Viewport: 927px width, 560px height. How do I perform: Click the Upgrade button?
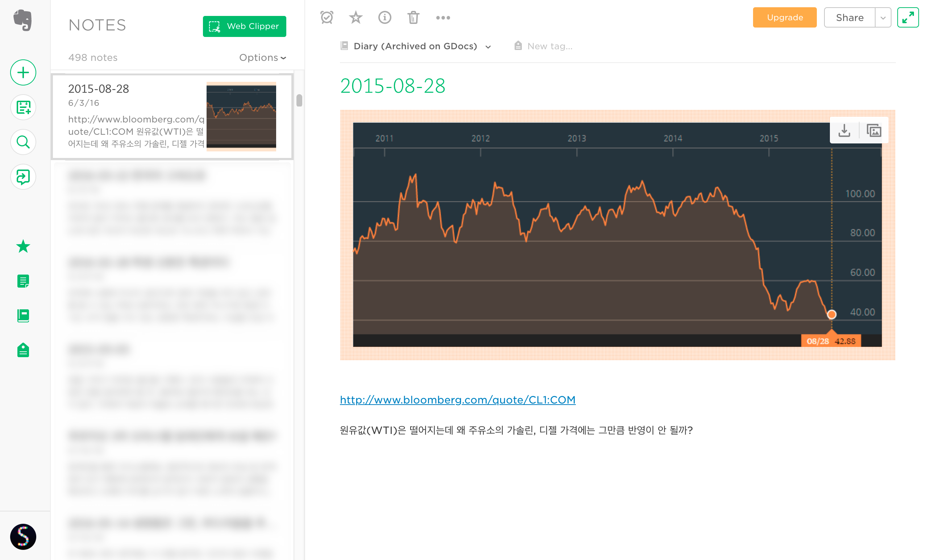785,17
